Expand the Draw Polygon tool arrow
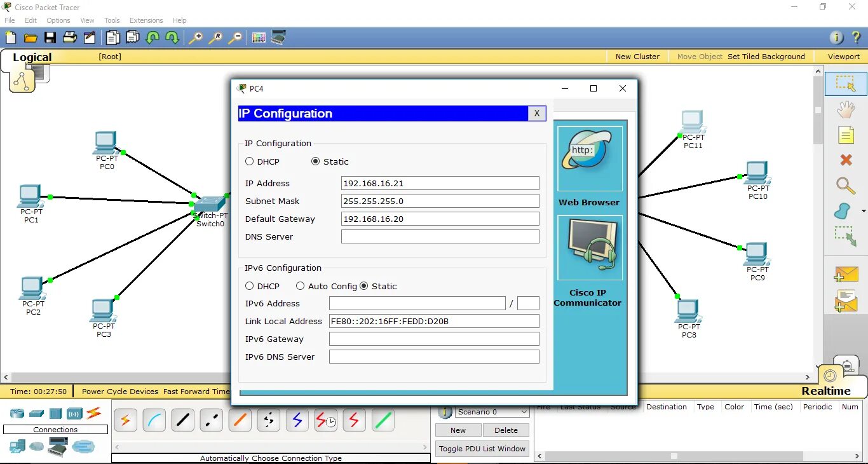This screenshot has height=464, width=868. point(863,211)
